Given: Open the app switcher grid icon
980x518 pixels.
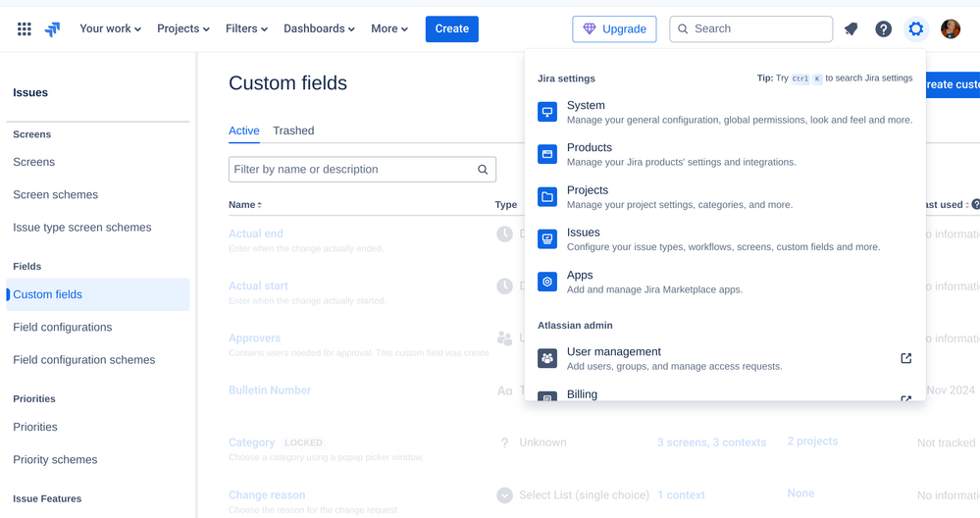Looking at the screenshot, I should [25, 28].
